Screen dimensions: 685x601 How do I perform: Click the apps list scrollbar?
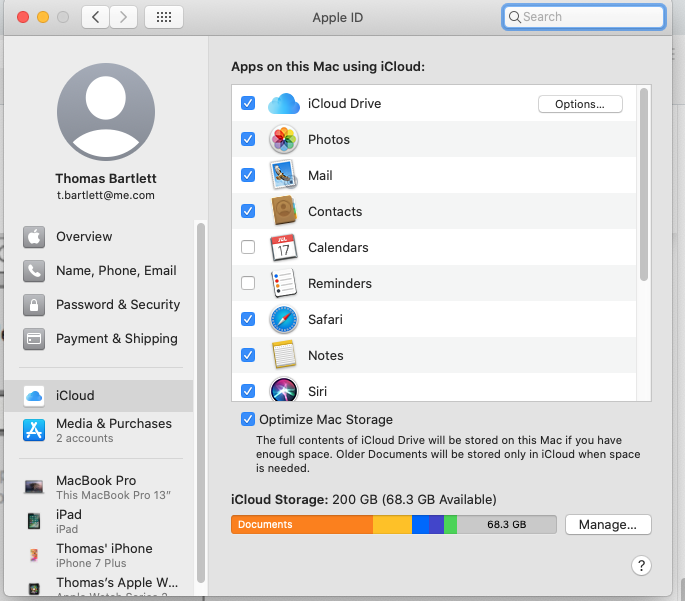click(643, 184)
